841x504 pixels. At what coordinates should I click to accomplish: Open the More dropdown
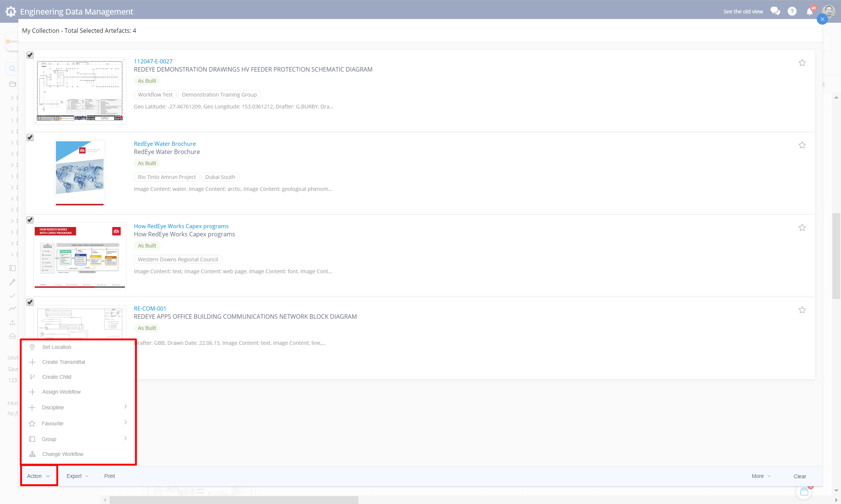click(761, 476)
